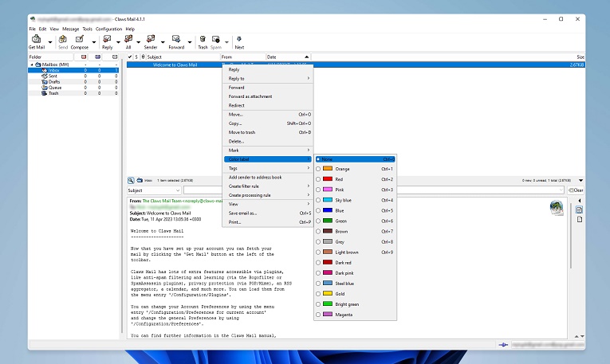This screenshot has width=610, height=364.
Task: Open the Tags submenu
Action: (268, 168)
